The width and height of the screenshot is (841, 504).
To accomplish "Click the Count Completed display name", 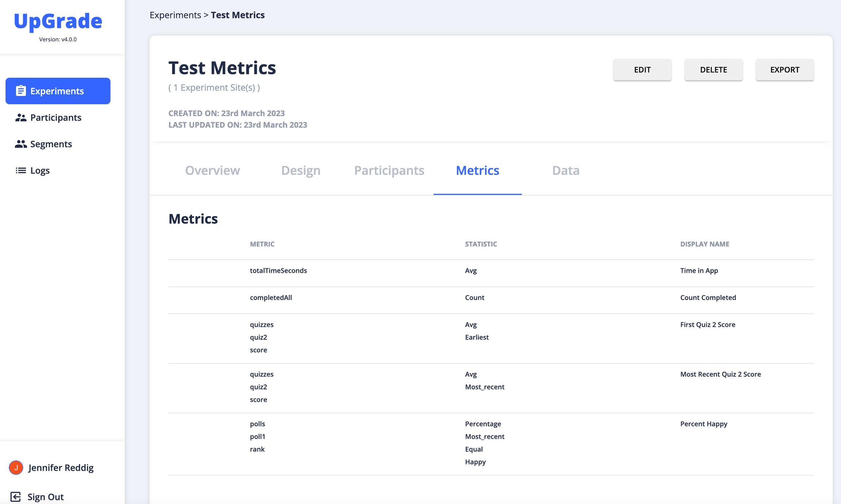I will [x=708, y=298].
